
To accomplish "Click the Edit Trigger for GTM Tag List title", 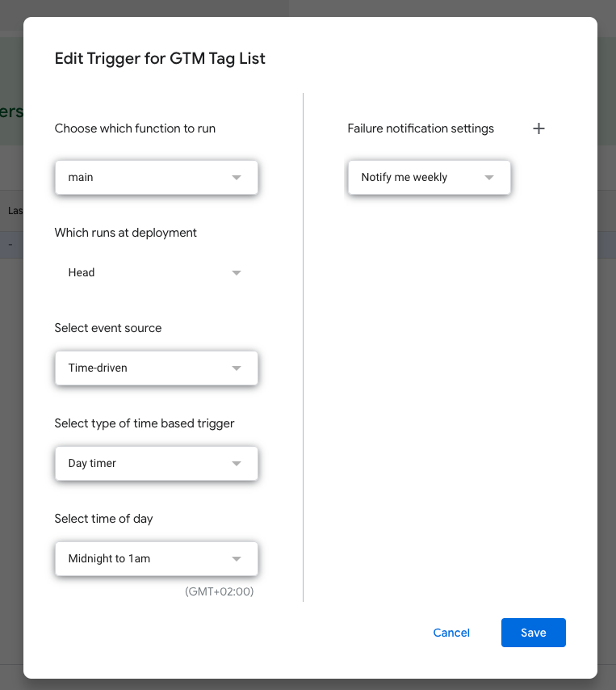I will pyautogui.click(x=160, y=58).
